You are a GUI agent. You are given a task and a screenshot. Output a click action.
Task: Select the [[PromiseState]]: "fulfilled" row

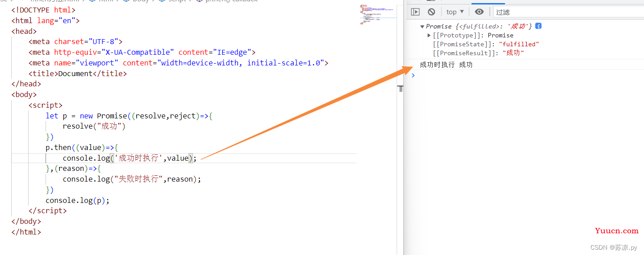(x=486, y=44)
